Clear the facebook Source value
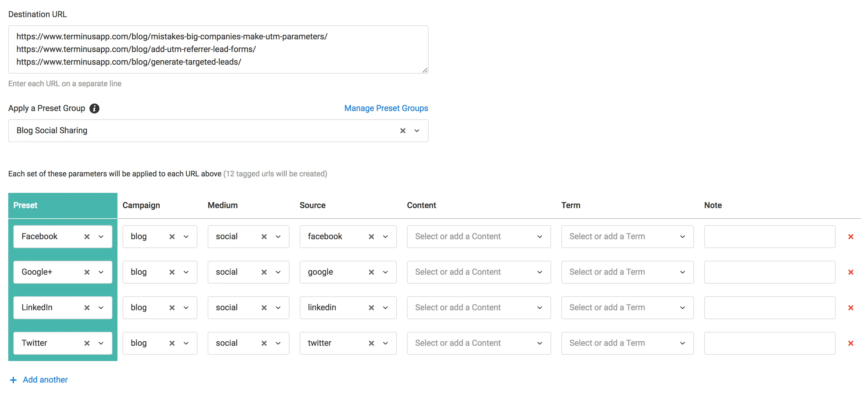Screen dimensions: 868x394 371,236
